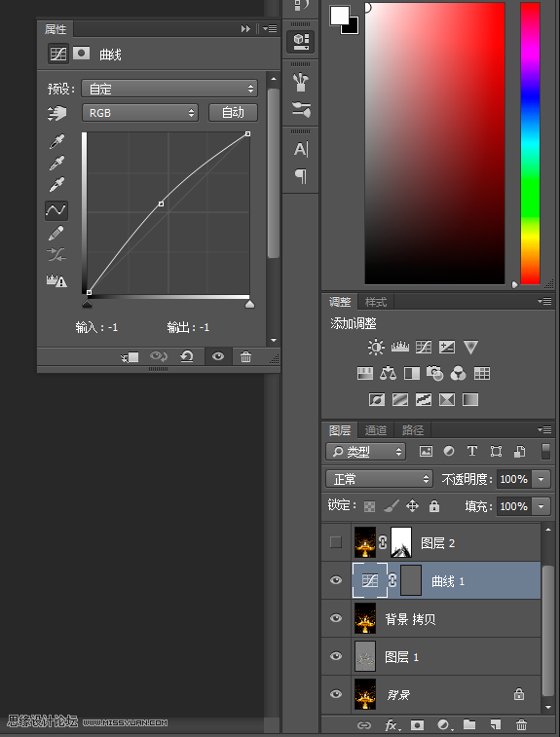
Task: Switch to the 路径 tab
Action: pos(412,430)
